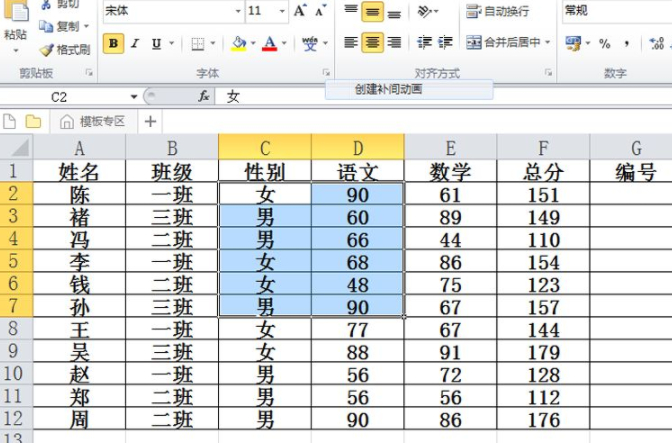The height and width of the screenshot is (443, 672).
Task: Apply red font color
Action: [x=270, y=43]
